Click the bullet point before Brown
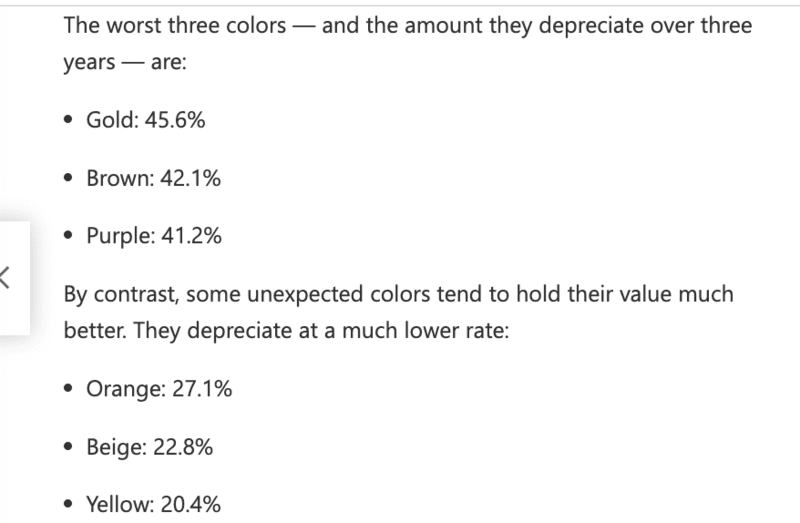 point(68,179)
